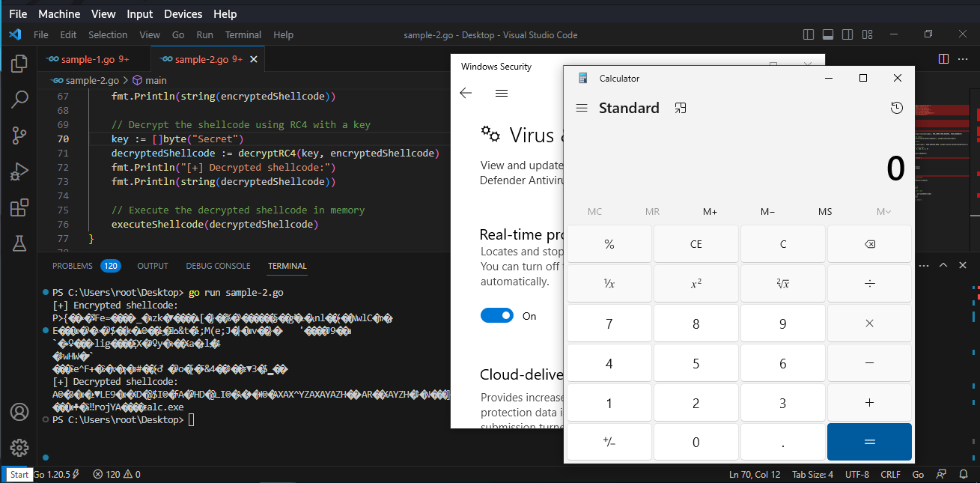This screenshot has width=980, height=483.
Task: Click the Go 1.20.5 version status item
Action: coord(56,474)
